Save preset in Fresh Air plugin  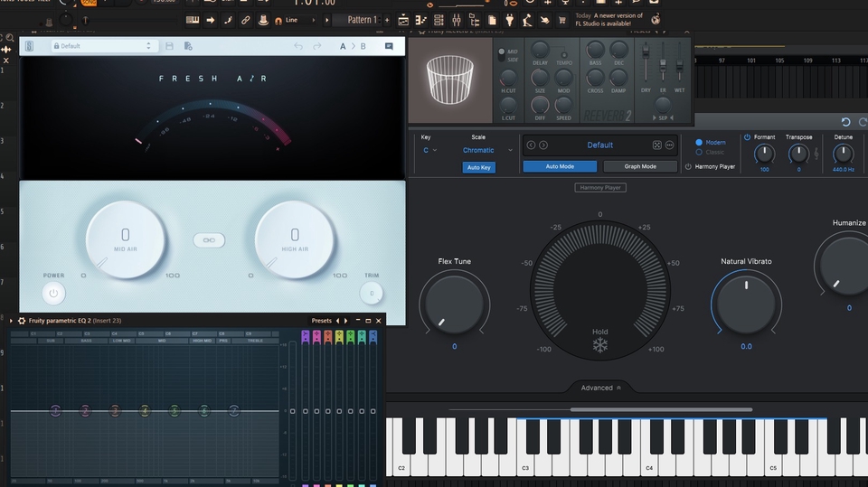pos(169,46)
